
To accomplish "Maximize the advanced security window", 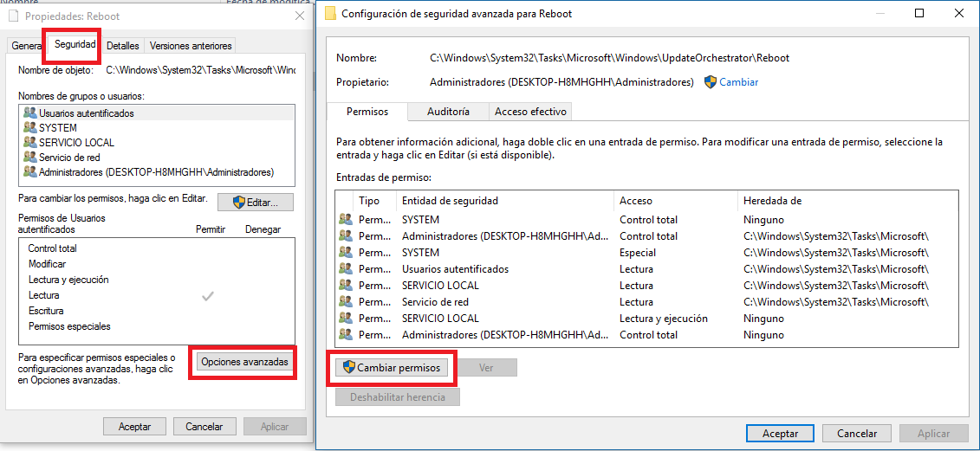I will point(918,13).
